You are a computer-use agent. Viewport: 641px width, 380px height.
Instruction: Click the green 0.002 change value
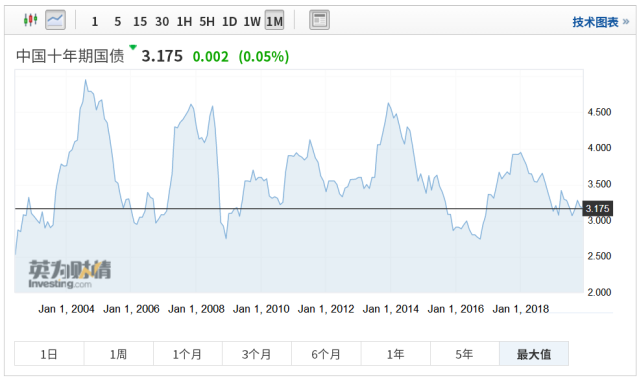click(211, 56)
